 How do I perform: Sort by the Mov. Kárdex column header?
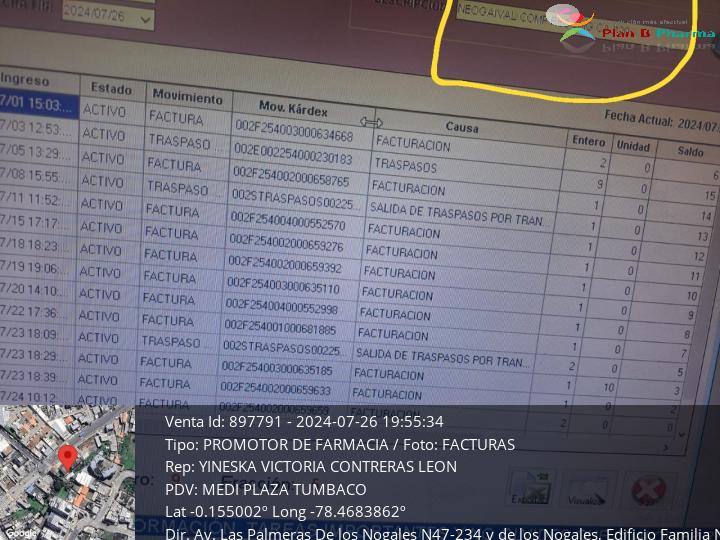coord(293,110)
